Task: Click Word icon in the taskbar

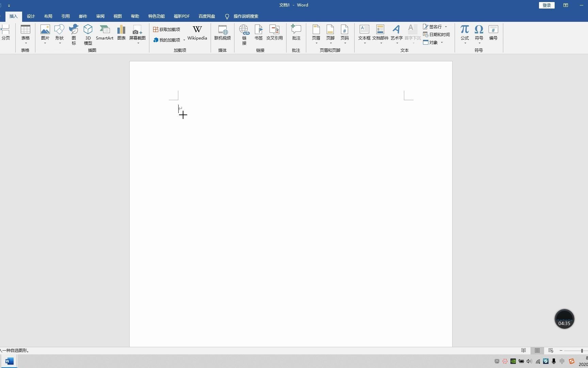Action: (x=9, y=361)
